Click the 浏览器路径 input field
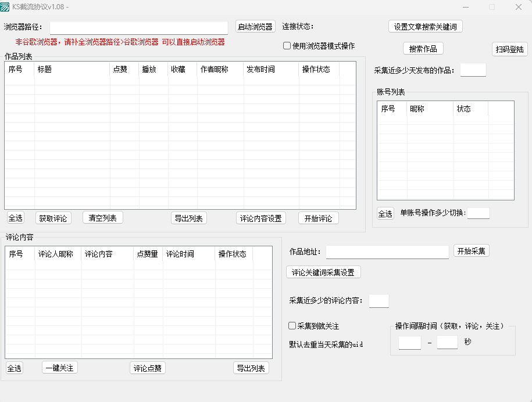 point(138,27)
